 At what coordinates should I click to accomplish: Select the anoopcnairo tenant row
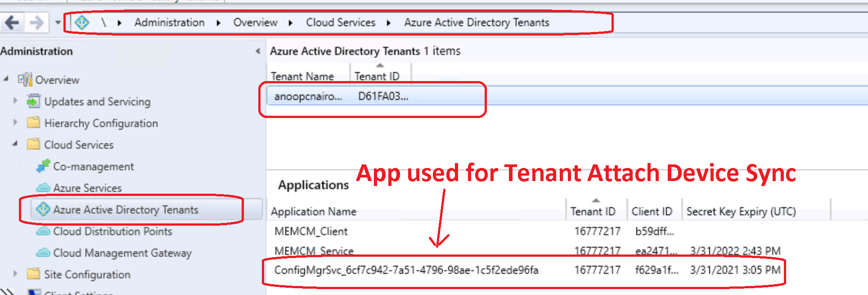[x=567, y=96]
